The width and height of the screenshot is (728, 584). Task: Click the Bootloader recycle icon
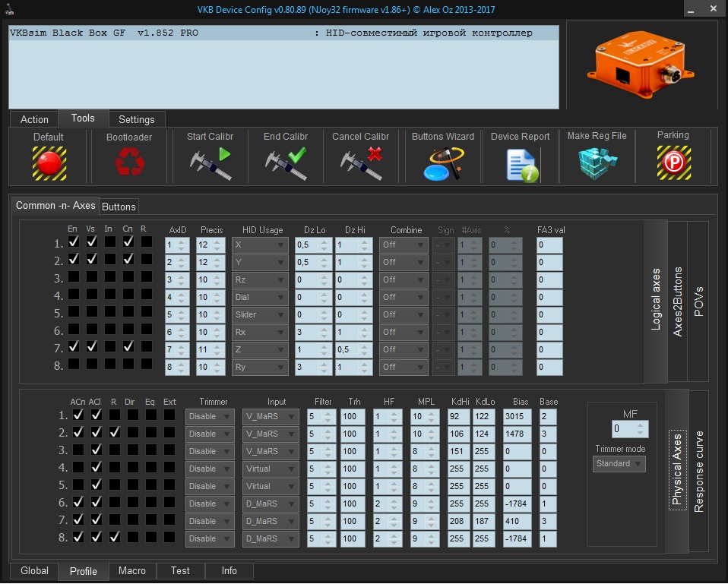(129, 162)
